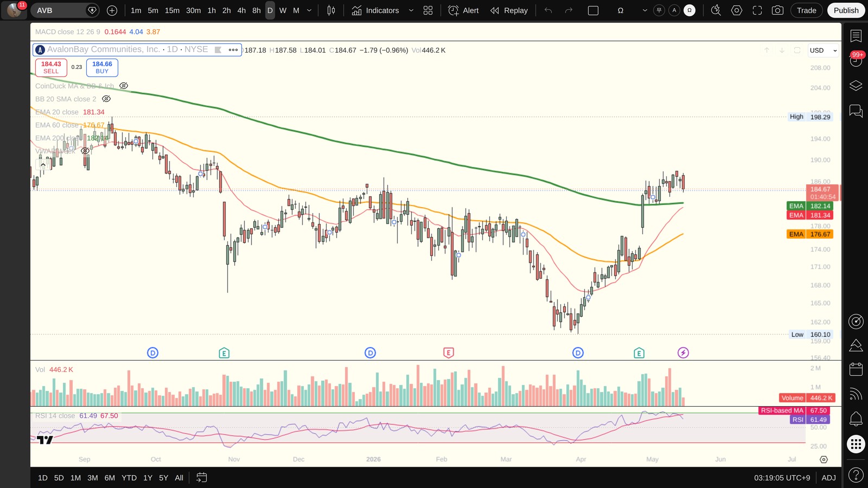
Task: Click the compare or add symbol plus icon
Action: [x=112, y=10]
